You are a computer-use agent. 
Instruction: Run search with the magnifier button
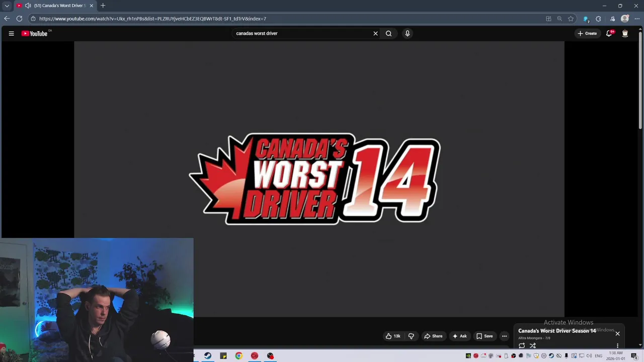388,34
